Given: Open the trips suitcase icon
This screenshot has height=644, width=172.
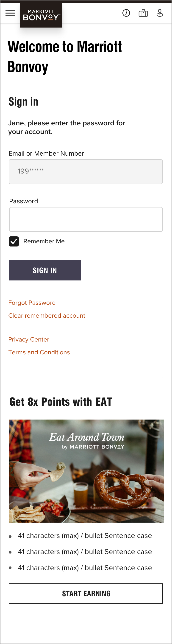Looking at the screenshot, I should click(x=143, y=13).
